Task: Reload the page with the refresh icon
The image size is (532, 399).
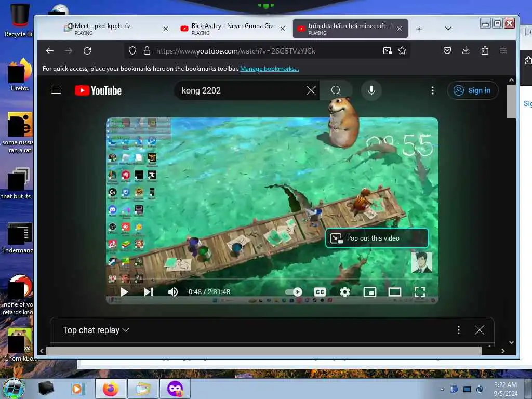Action: tap(87, 51)
